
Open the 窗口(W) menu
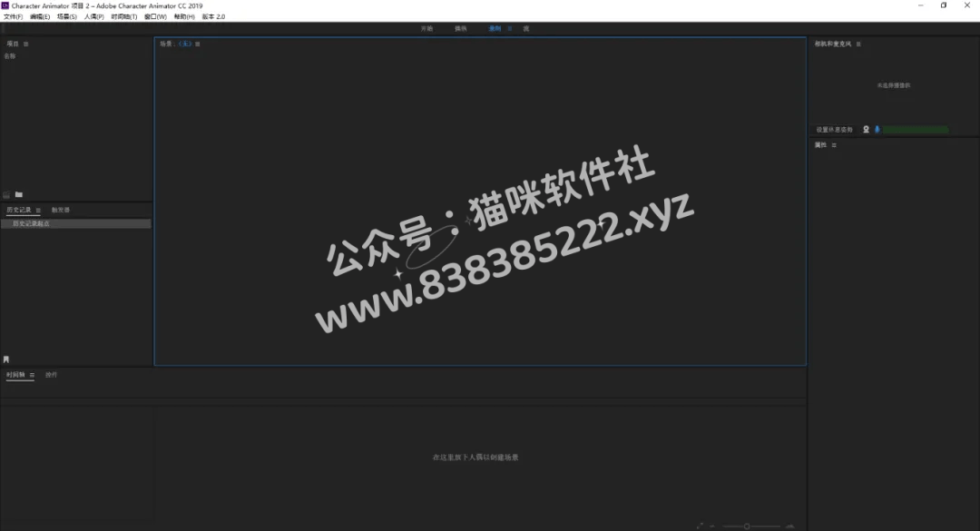[156, 17]
